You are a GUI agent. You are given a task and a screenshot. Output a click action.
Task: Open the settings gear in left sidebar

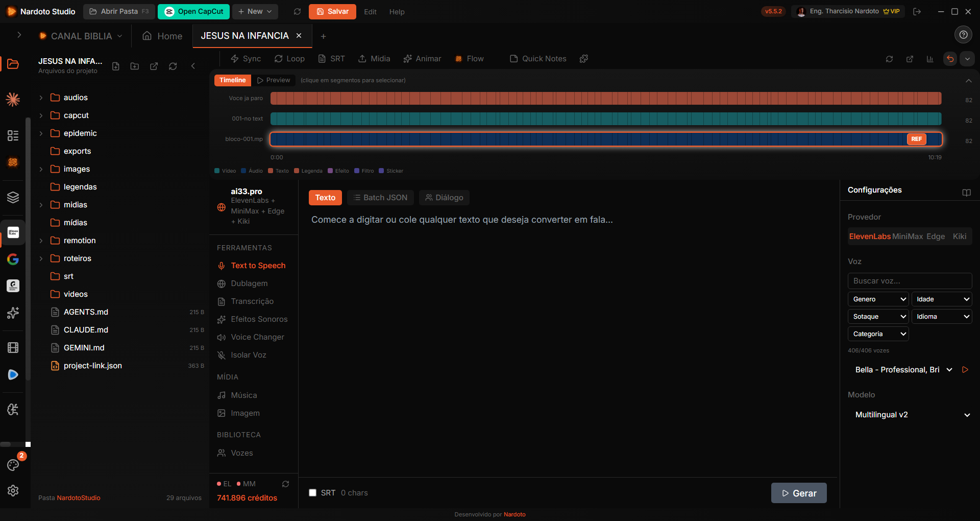13,490
